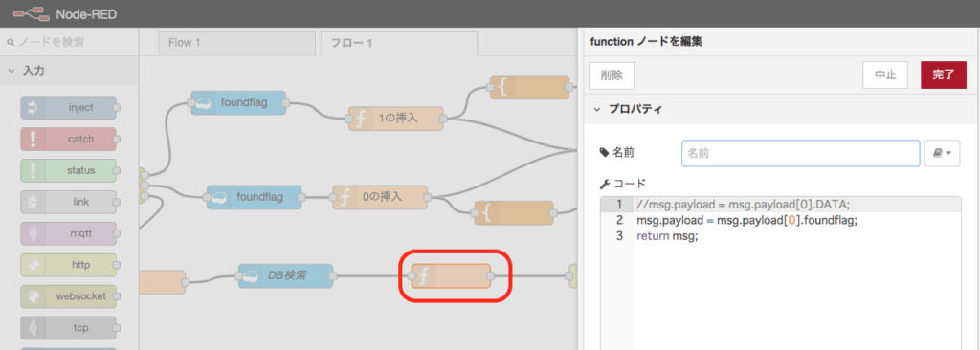Click the 名前 name input field
The height and width of the screenshot is (350, 980).
pos(801,152)
